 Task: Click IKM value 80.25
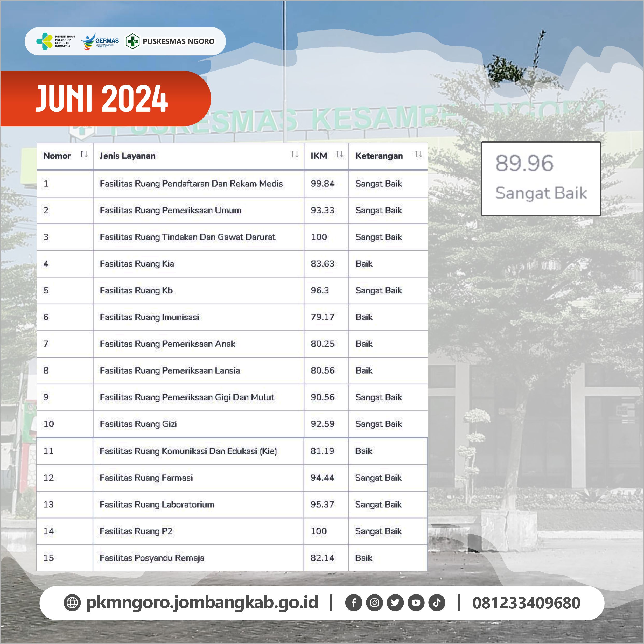(x=323, y=344)
